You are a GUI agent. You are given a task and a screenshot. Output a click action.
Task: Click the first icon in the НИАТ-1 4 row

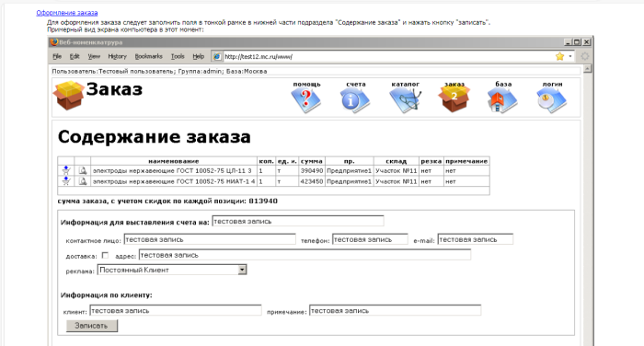coord(65,181)
